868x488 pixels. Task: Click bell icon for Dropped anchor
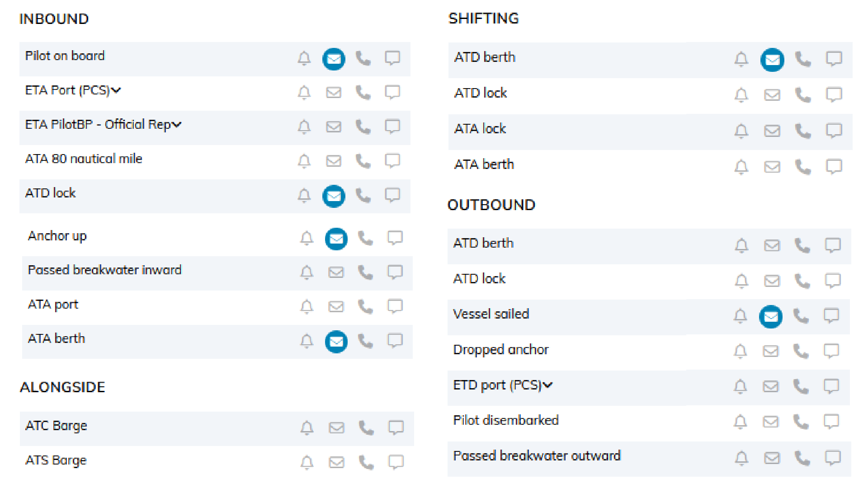coord(740,351)
